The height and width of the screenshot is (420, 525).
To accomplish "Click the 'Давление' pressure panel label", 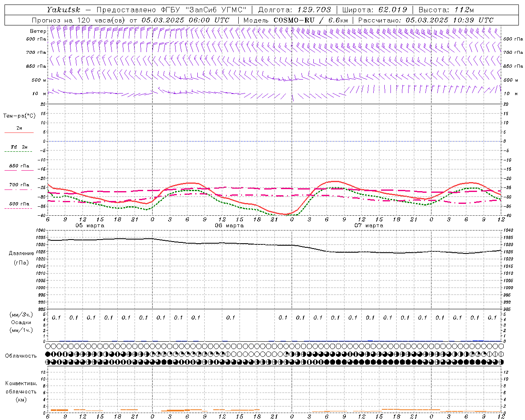I will [x=21, y=253].
